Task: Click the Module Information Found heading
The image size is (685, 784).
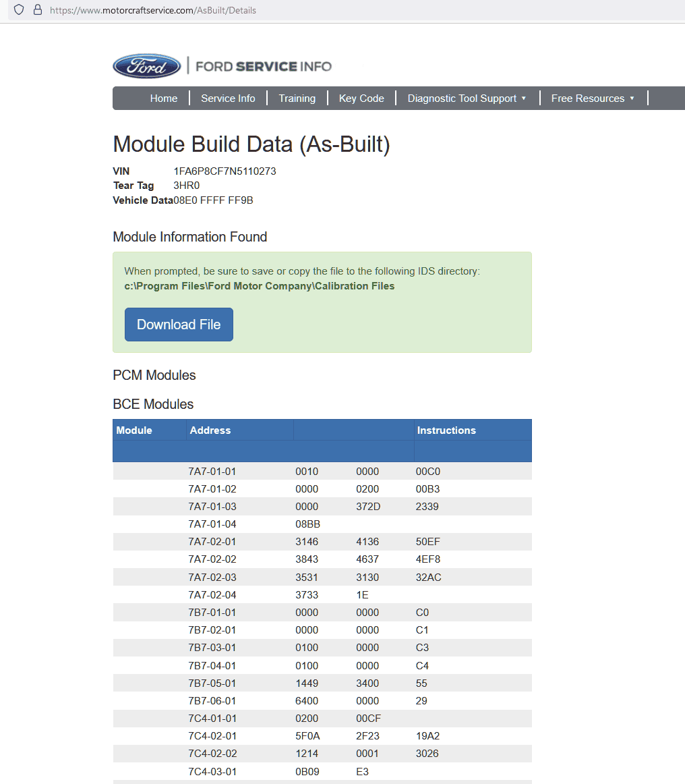Action: (x=190, y=237)
